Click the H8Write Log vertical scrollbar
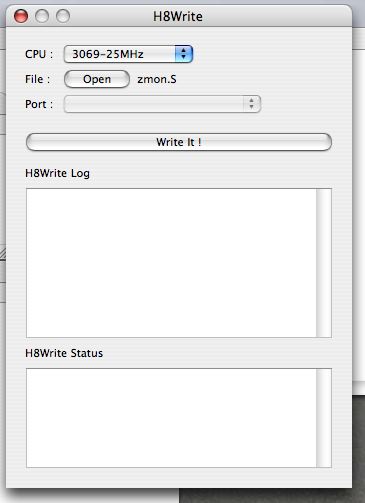Viewport: 365px width, 503px height. 324,263
